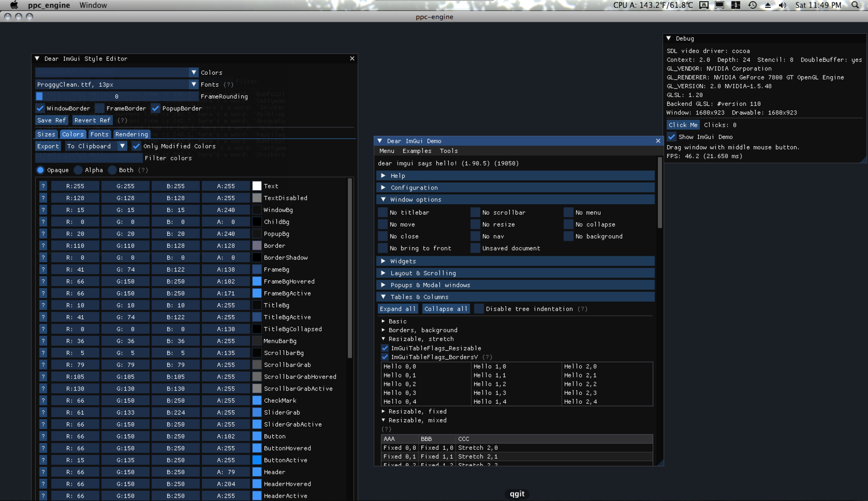Click the question mark button for TextDisabled row
This screenshot has height=501, width=868.
[x=43, y=198]
